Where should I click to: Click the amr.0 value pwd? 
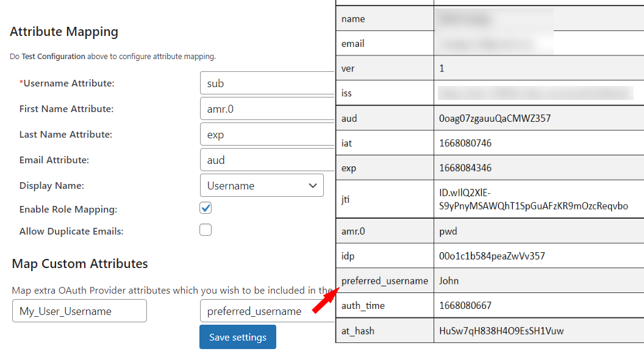(x=448, y=232)
